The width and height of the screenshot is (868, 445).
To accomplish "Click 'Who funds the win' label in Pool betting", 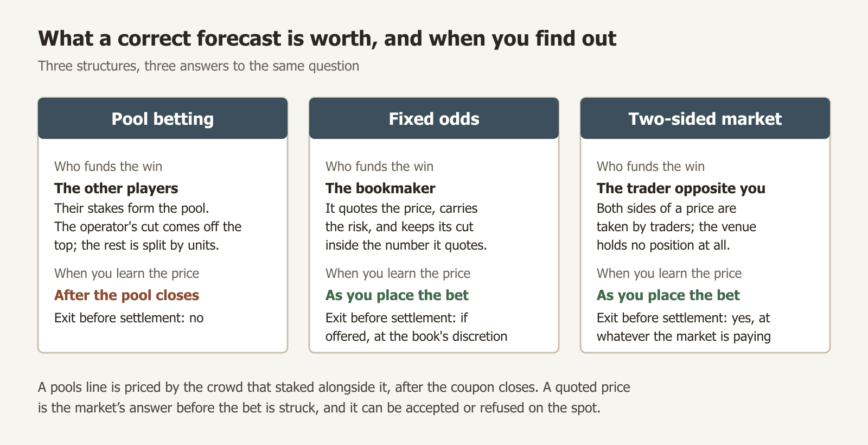I will click(108, 167).
